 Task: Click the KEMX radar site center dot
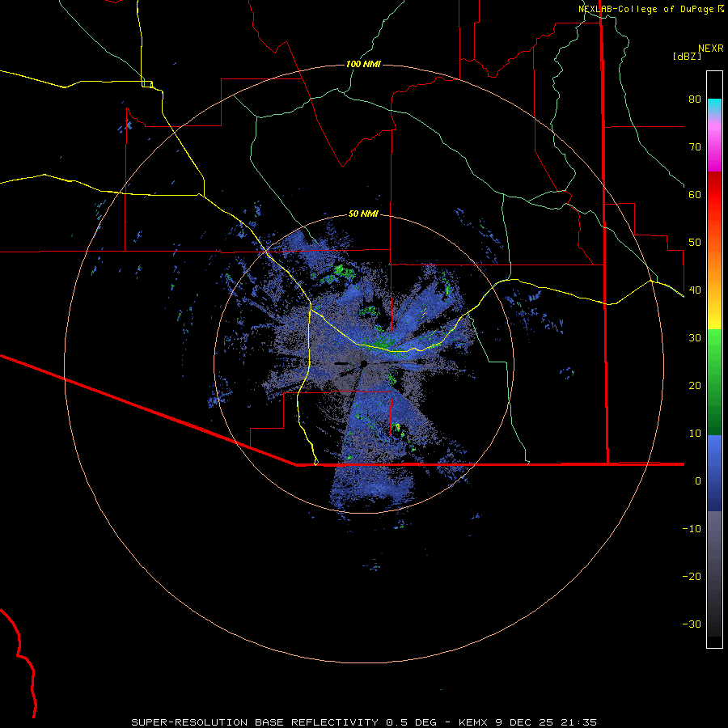pyautogui.click(x=363, y=363)
